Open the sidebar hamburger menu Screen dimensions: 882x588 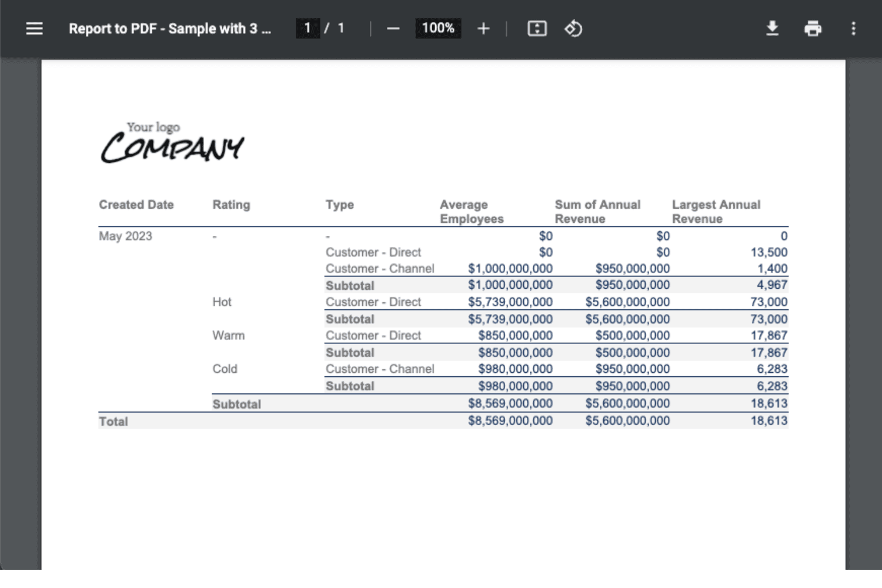click(35, 28)
